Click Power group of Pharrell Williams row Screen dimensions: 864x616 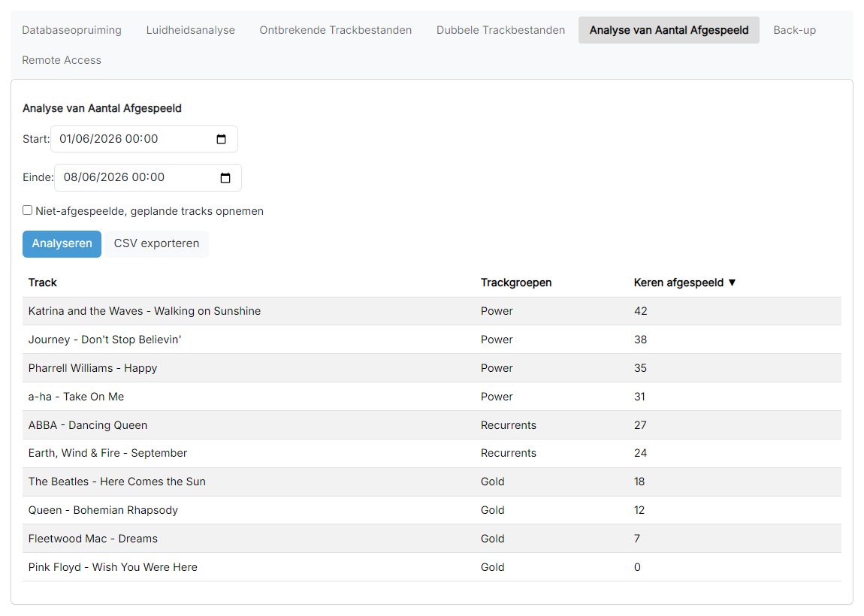(497, 368)
